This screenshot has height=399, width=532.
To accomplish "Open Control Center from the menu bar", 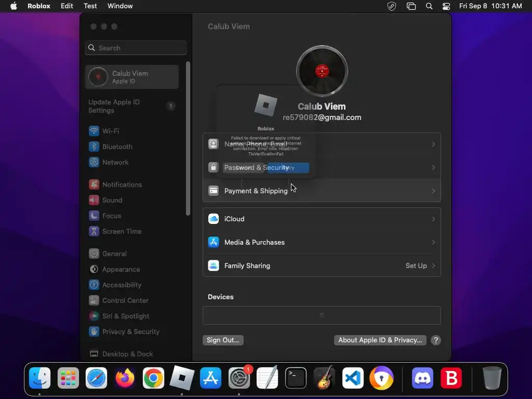I will coord(446,6).
